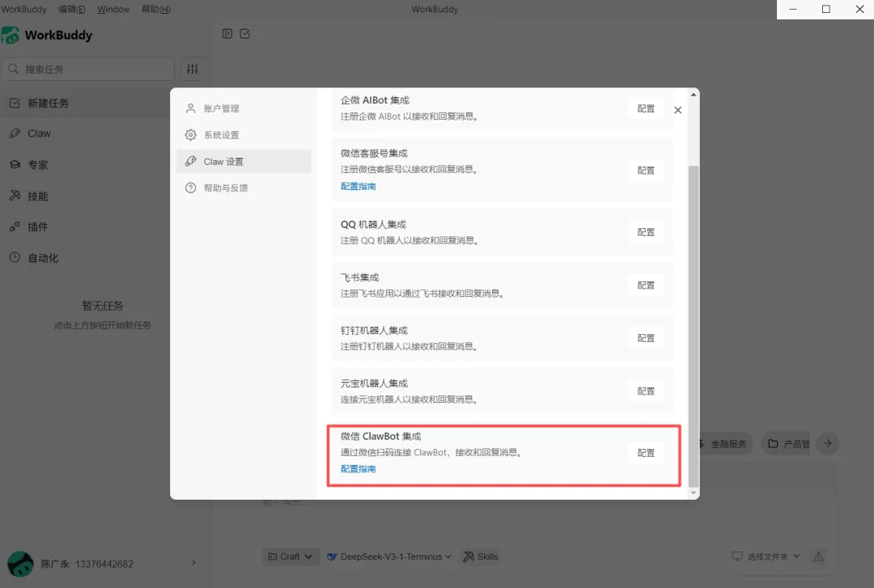
Task: Open the Craft mode dropdown
Action: click(291, 556)
